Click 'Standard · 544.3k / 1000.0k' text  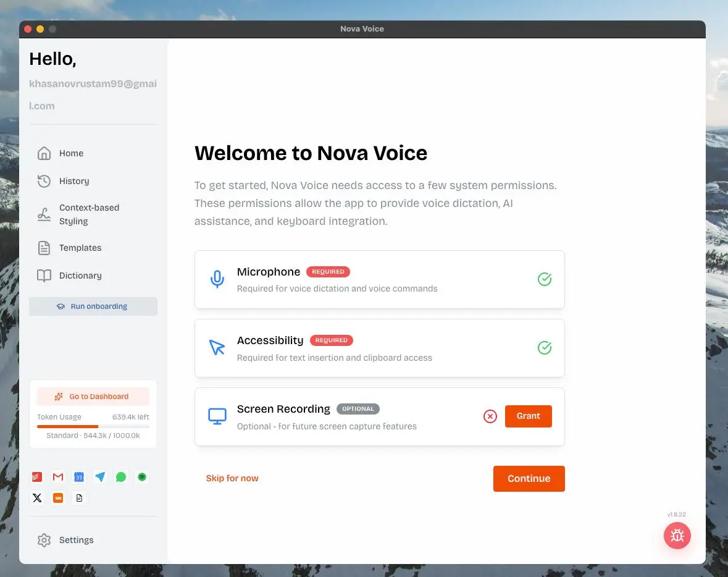93,436
